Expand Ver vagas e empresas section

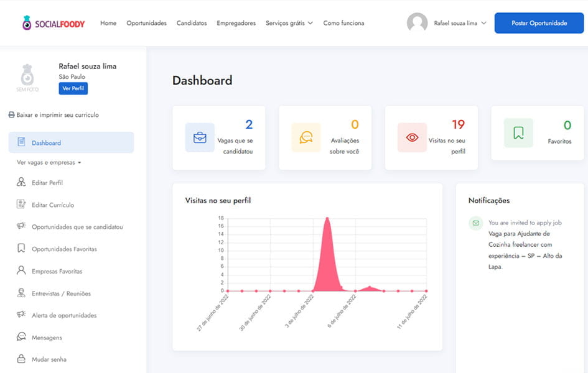pyautogui.click(x=49, y=163)
